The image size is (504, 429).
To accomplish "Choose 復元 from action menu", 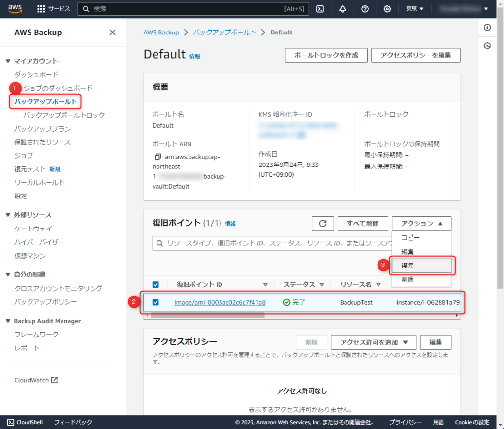I will 421,265.
